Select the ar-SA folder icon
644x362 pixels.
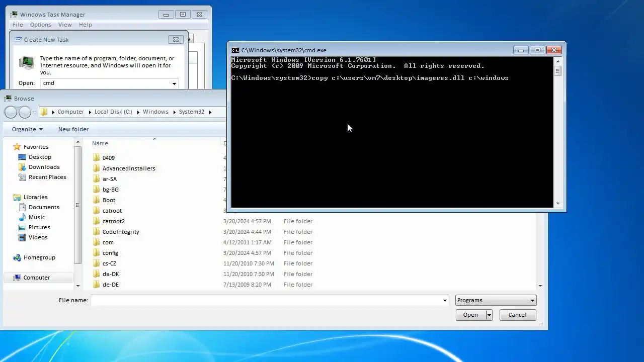point(97,179)
